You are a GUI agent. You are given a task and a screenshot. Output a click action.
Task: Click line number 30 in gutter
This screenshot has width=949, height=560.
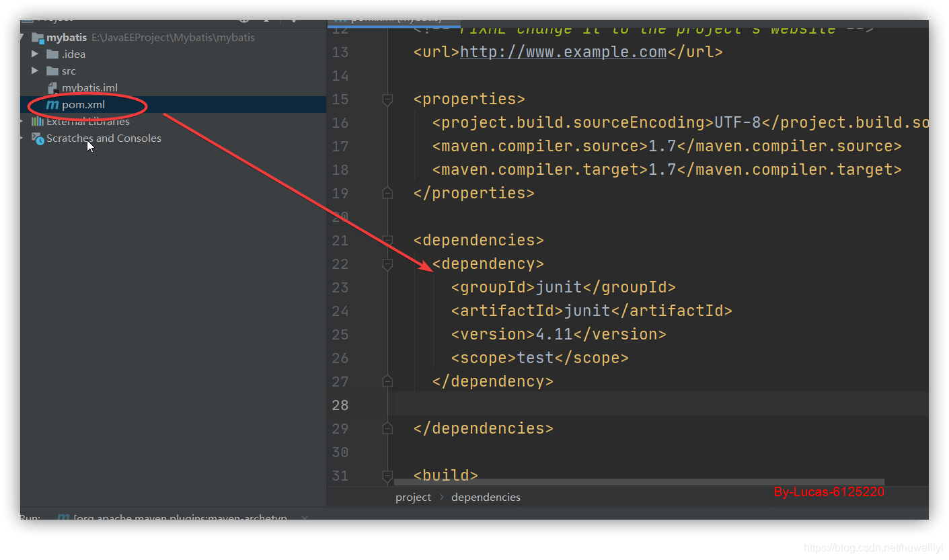coord(340,452)
